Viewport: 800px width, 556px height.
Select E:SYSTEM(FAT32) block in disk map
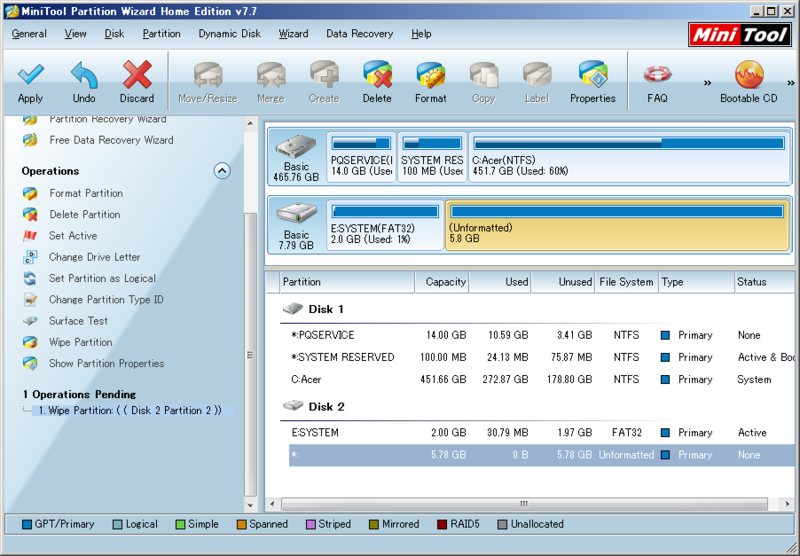385,225
